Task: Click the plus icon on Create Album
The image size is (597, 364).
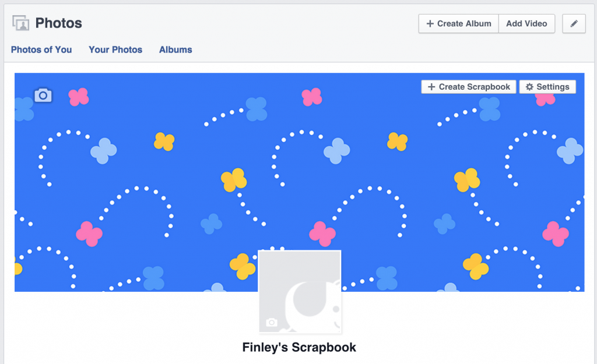Action: pos(430,24)
